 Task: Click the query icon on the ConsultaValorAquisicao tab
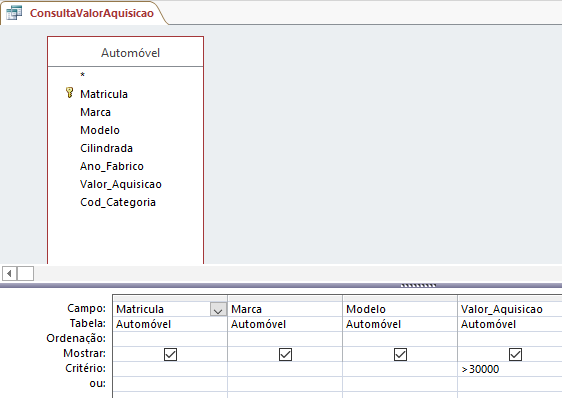click(x=14, y=13)
